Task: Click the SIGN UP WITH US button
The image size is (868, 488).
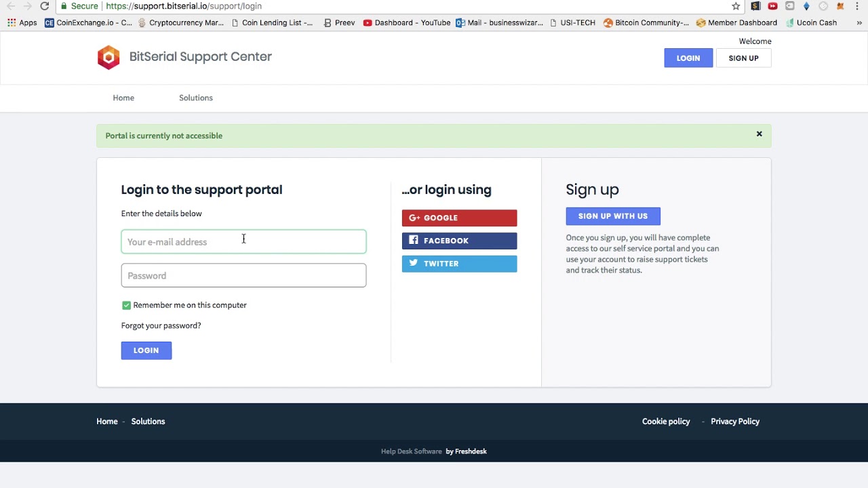Action: (x=613, y=216)
